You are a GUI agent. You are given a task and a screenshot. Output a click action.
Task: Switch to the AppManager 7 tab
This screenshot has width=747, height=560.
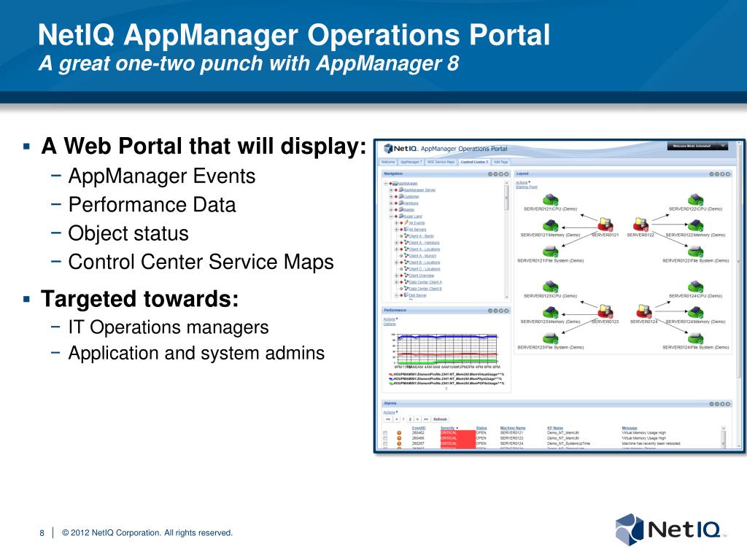(x=411, y=162)
